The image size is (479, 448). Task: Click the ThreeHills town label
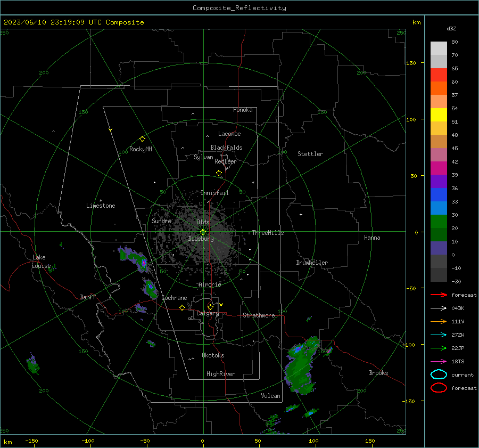point(268,233)
